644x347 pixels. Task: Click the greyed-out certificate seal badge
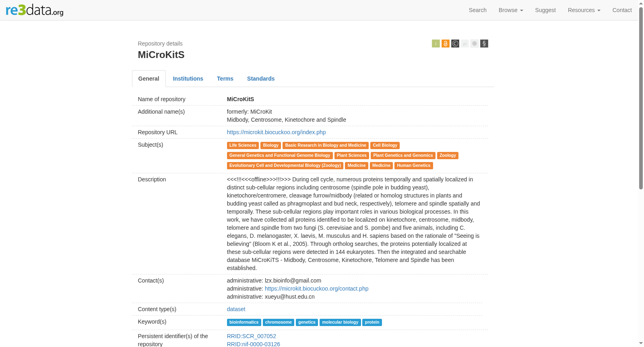pos(475,44)
